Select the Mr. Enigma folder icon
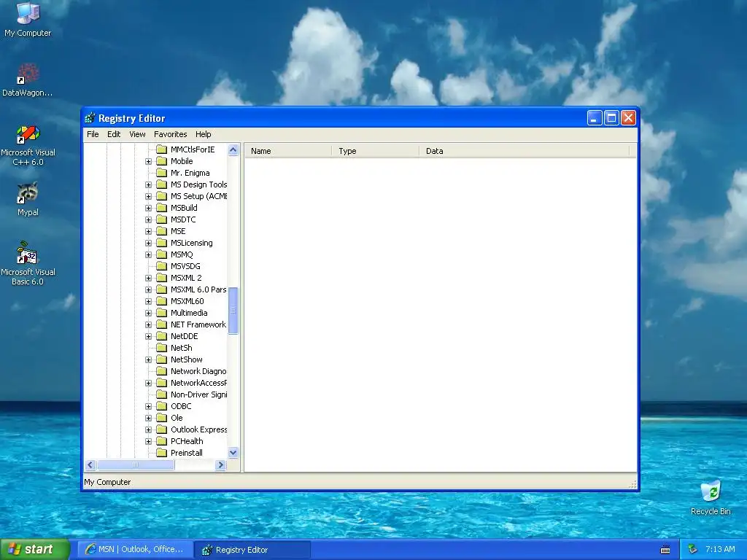747x560 pixels. (x=162, y=173)
